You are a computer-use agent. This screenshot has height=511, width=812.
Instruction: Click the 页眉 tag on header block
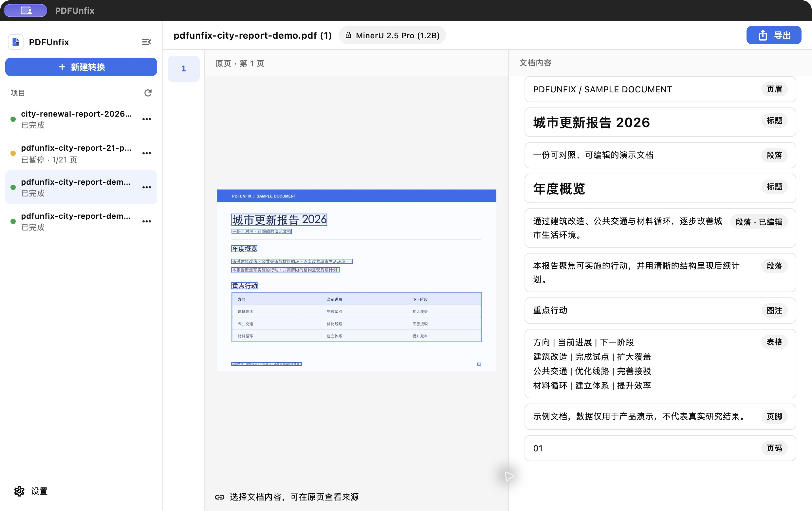tap(774, 89)
